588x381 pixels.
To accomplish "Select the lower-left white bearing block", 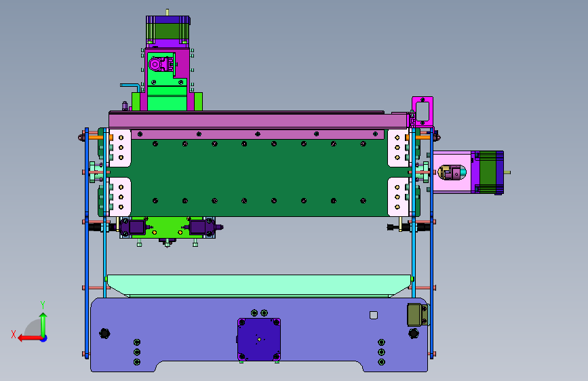I will (120, 197).
